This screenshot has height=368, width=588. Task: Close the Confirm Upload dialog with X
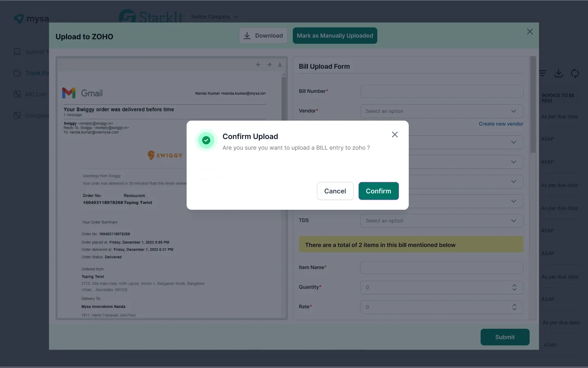coord(395,135)
